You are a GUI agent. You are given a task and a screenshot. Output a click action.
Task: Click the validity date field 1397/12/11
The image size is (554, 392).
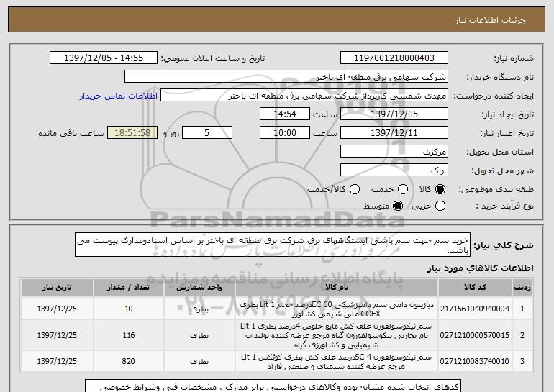[394, 133]
